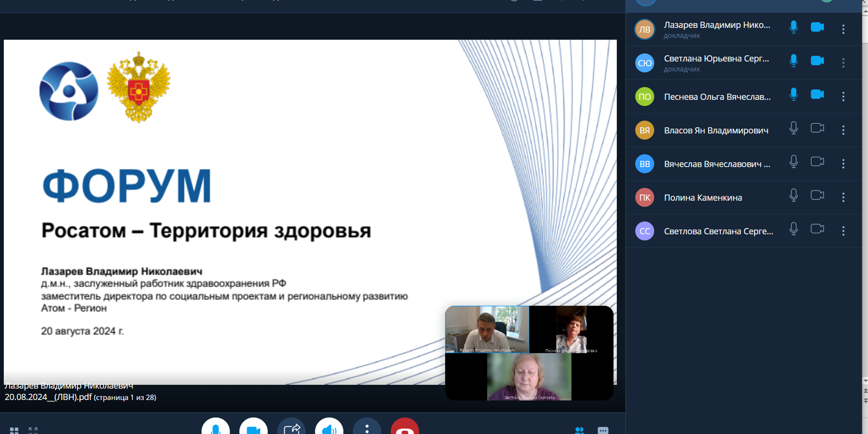This screenshot has height=434, width=868.
Task: Select participant Вячеслав Вячеславович in list
Action: 717,164
